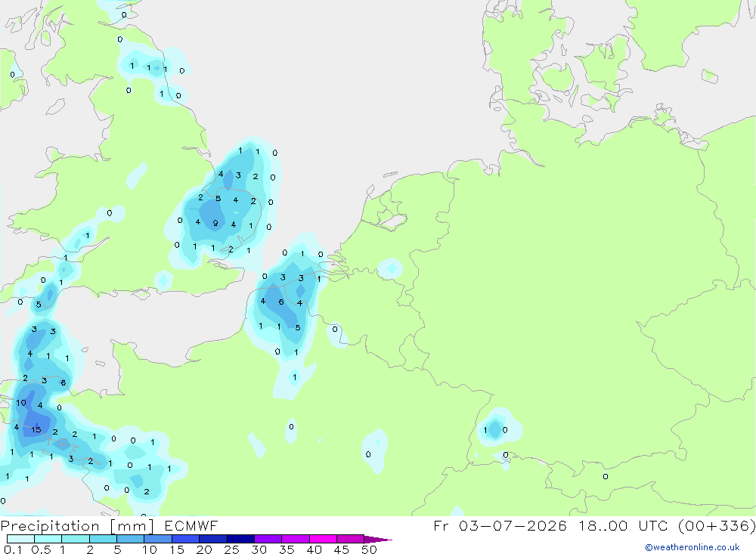Click the '15' precipitation value over Brittany
This screenshot has height=554, width=756.
pyautogui.click(x=36, y=429)
